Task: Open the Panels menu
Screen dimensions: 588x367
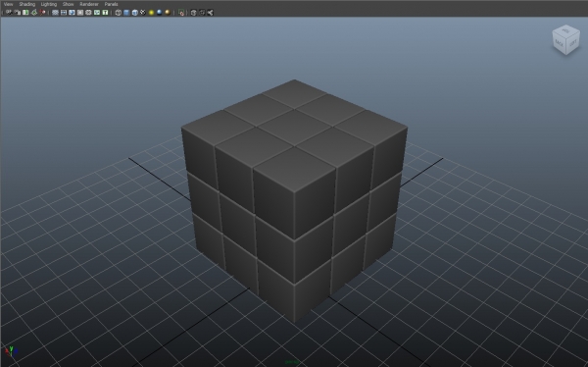Action: [112, 4]
